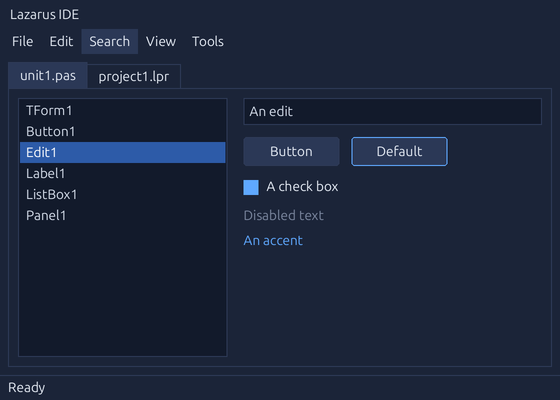The width and height of the screenshot is (560, 400).
Task: Open the Search menu
Action: [x=110, y=41]
